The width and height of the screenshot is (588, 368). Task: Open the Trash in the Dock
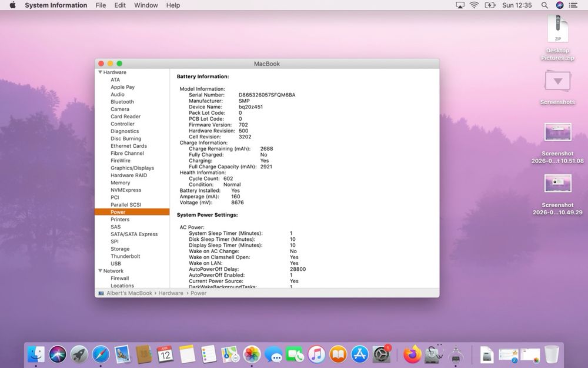coord(552,354)
